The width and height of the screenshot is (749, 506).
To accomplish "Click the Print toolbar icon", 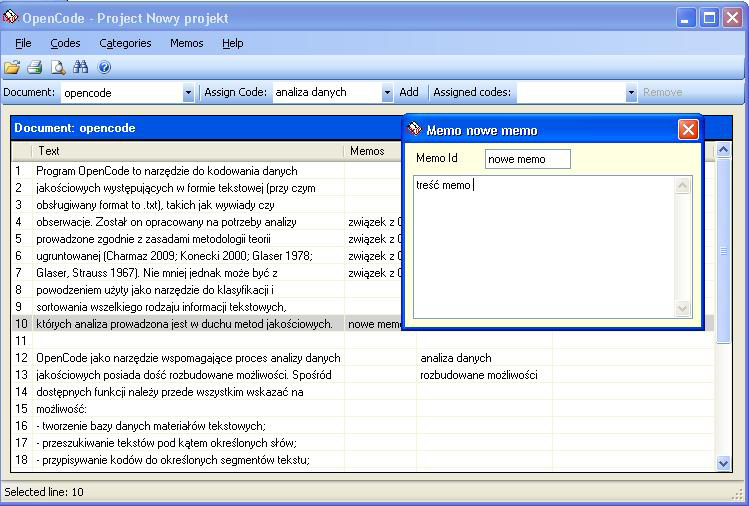I will [x=34, y=67].
